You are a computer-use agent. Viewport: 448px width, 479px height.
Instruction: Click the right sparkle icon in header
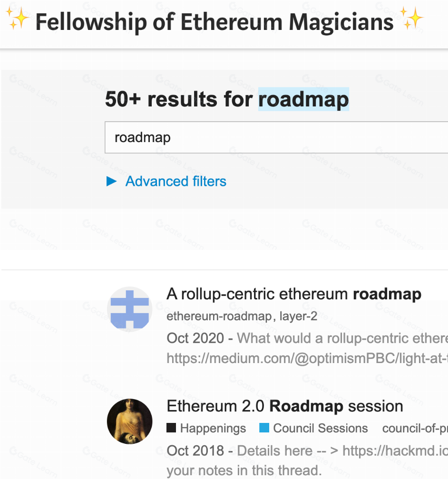click(411, 19)
